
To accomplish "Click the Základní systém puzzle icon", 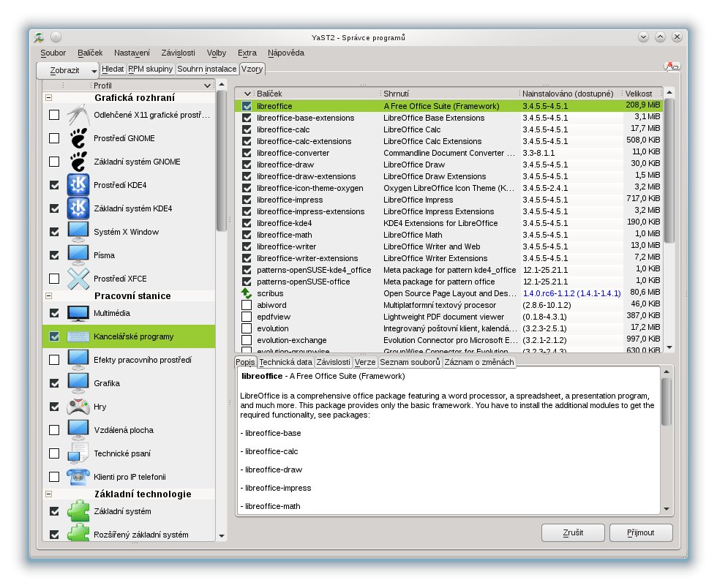I will pyautogui.click(x=78, y=511).
